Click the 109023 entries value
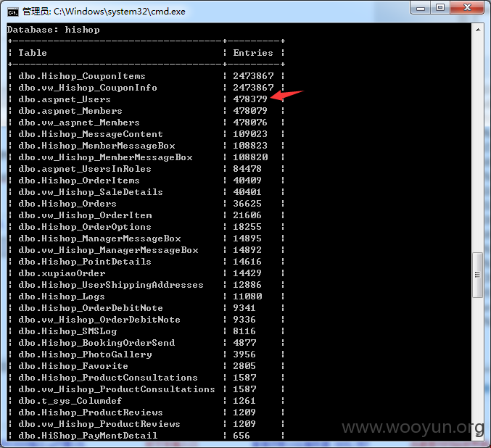Image resolution: width=491 pixels, height=448 pixels. (250, 134)
